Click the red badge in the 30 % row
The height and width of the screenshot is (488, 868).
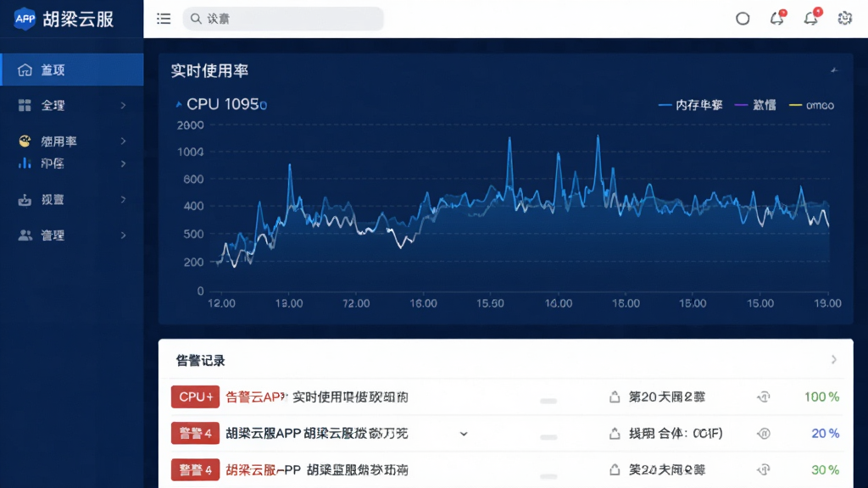point(196,469)
